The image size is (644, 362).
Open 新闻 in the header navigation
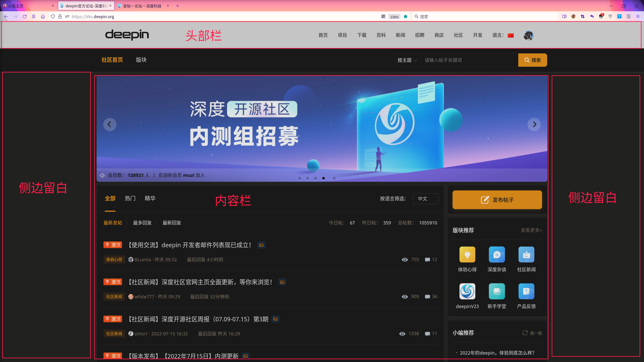[400, 35]
